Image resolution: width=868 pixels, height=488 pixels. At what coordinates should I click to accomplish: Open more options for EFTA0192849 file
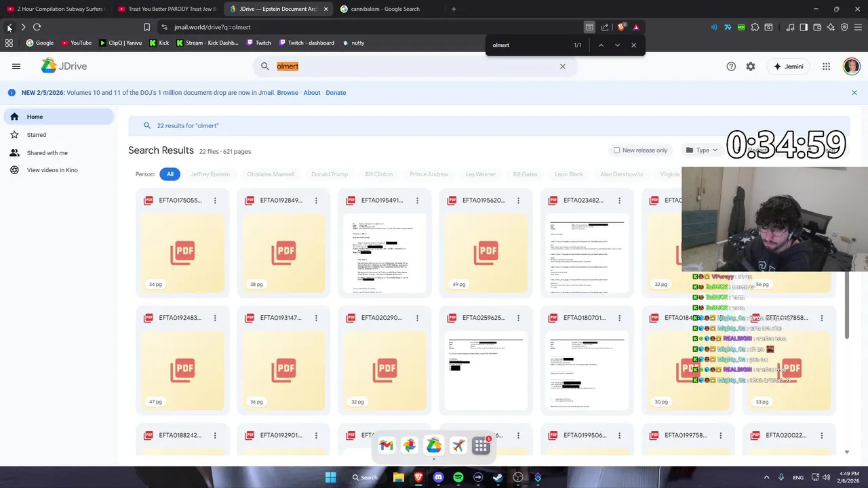tap(316, 201)
